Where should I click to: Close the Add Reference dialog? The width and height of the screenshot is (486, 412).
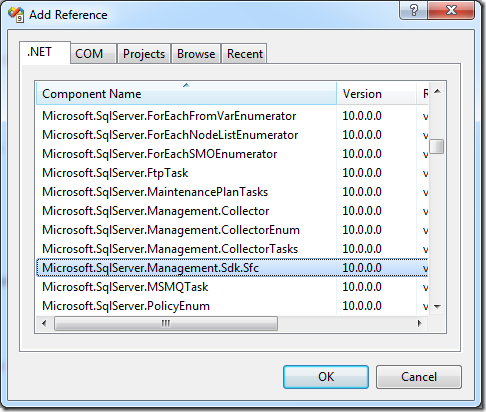tap(451, 10)
